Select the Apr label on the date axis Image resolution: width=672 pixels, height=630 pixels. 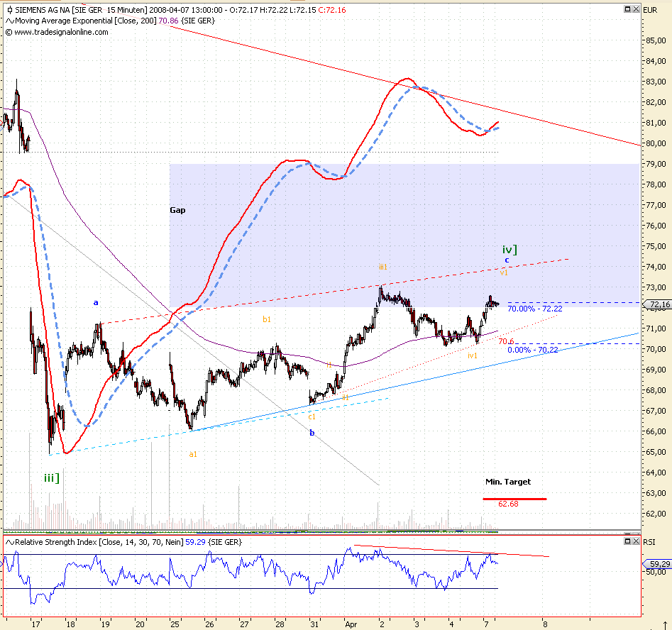[x=350, y=625]
